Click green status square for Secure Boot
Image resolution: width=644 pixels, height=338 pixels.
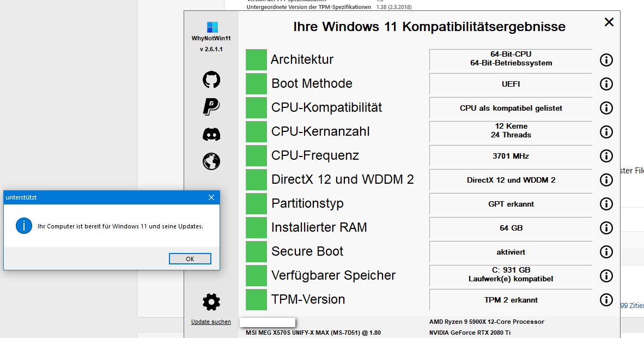pos(256,252)
